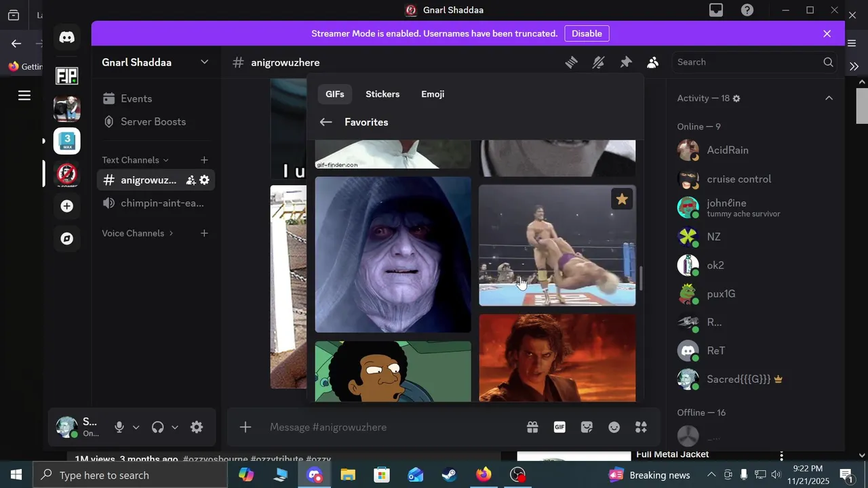Screen dimensions: 868x488
Task: Open the apps launcher icon
Action: click(641, 428)
